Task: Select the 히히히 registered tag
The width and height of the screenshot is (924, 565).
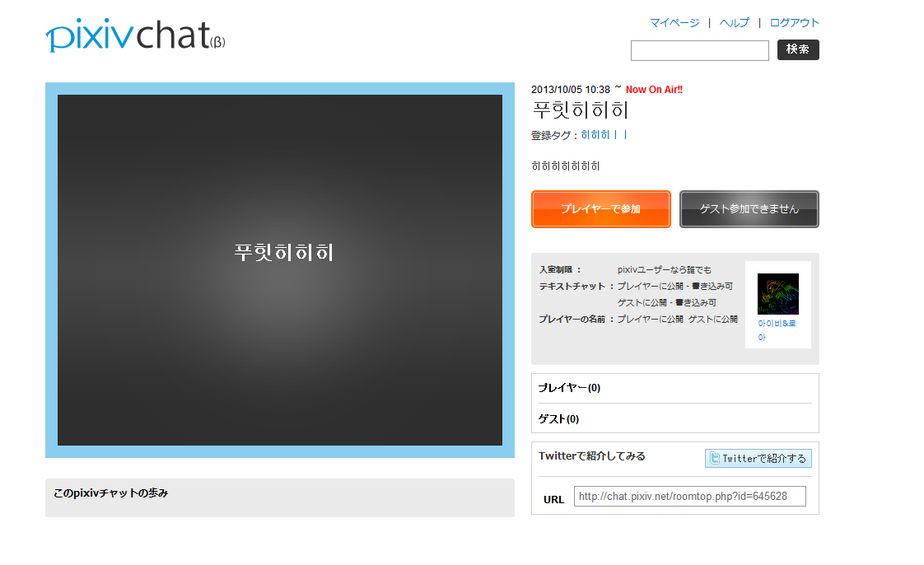Action: coord(595,135)
